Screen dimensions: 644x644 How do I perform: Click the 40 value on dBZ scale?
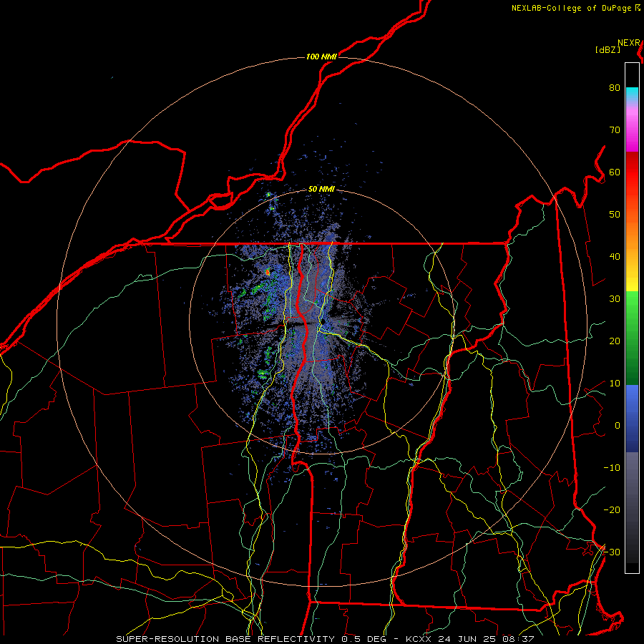click(615, 257)
